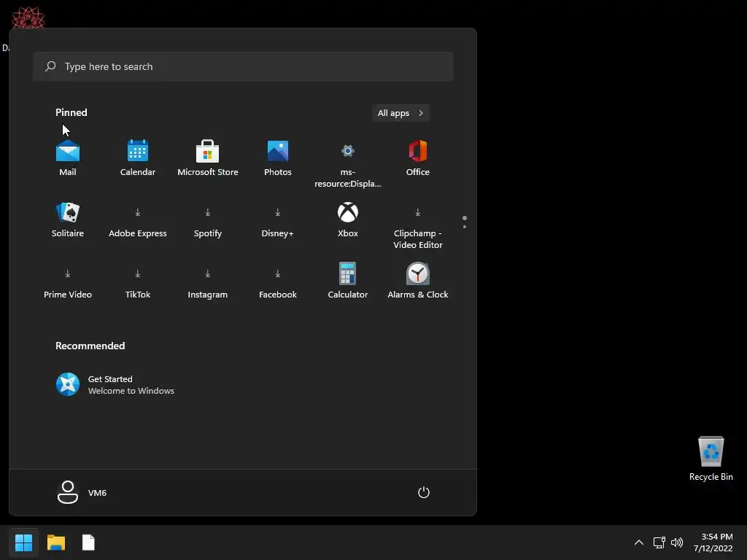Image resolution: width=747 pixels, height=560 pixels.
Task: Click the volume speaker tray icon
Action: [676, 542]
